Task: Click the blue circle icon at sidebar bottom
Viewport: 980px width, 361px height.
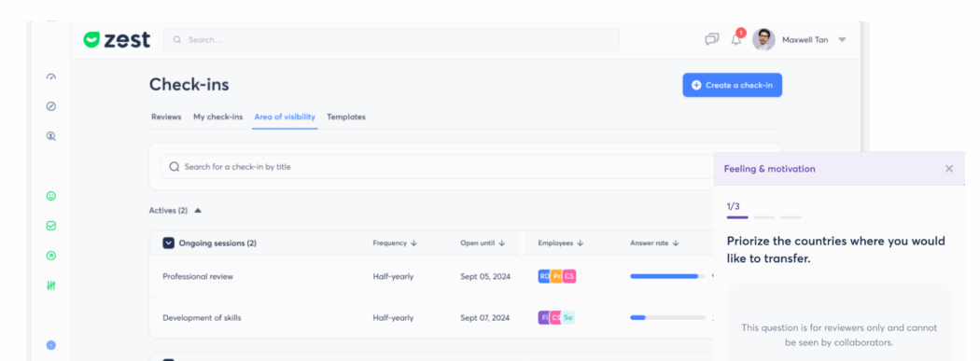Action: [51, 345]
